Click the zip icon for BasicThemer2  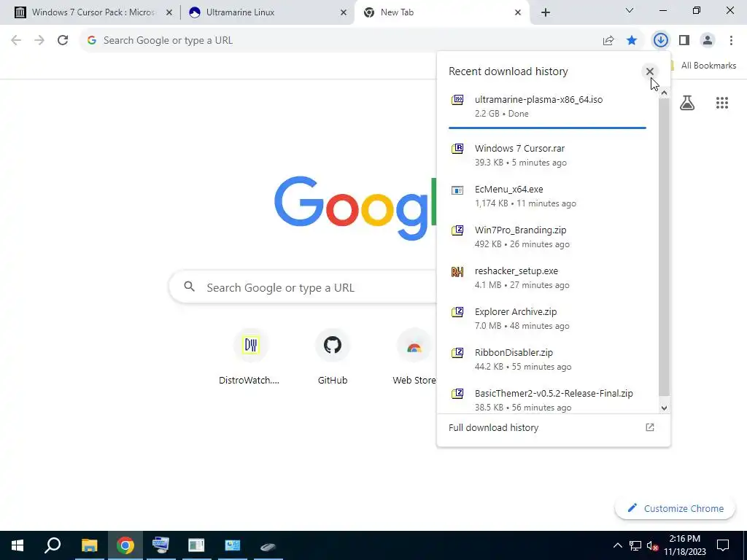(x=457, y=394)
